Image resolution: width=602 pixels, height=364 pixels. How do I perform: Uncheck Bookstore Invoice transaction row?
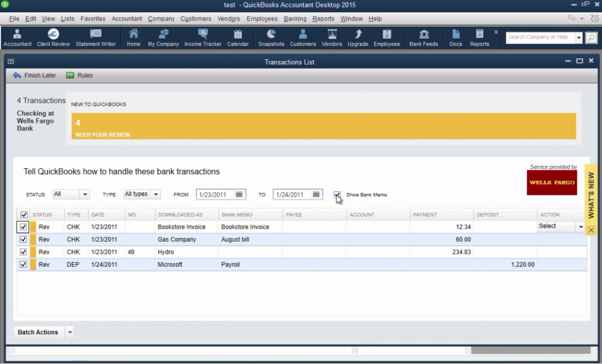(23, 227)
